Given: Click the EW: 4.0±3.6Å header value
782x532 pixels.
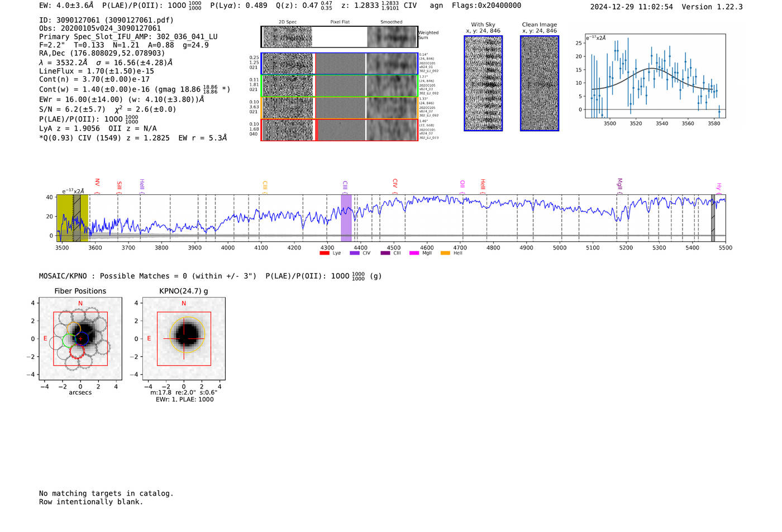Looking at the screenshot, I should click(66, 6).
